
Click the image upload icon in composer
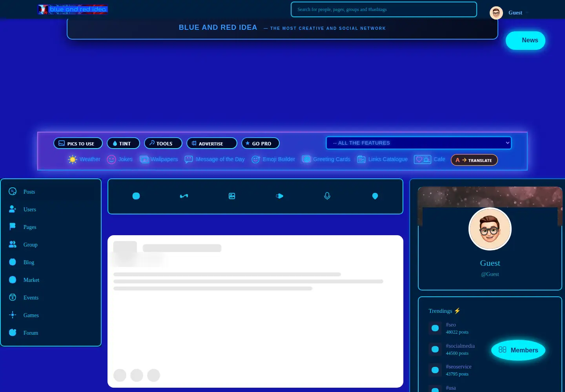232,196
